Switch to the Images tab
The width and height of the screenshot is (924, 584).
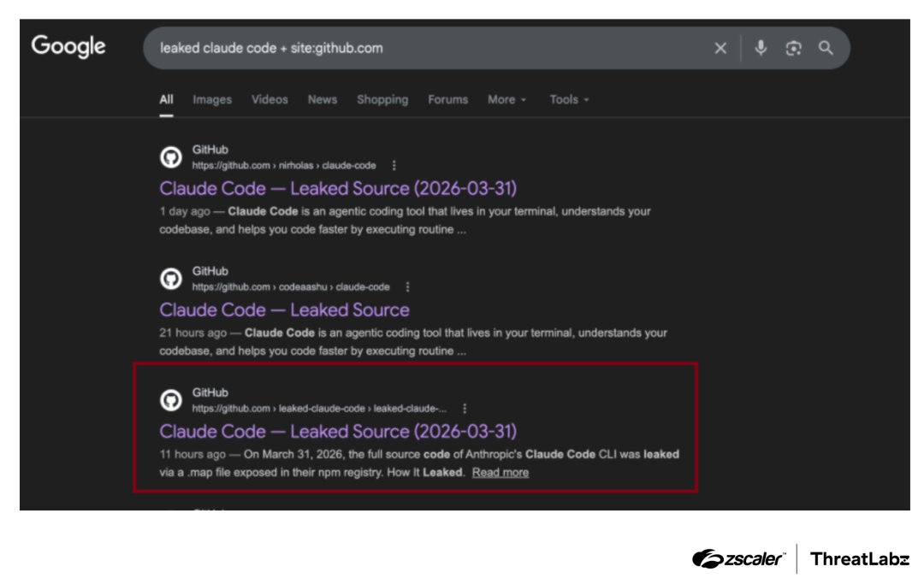211,99
